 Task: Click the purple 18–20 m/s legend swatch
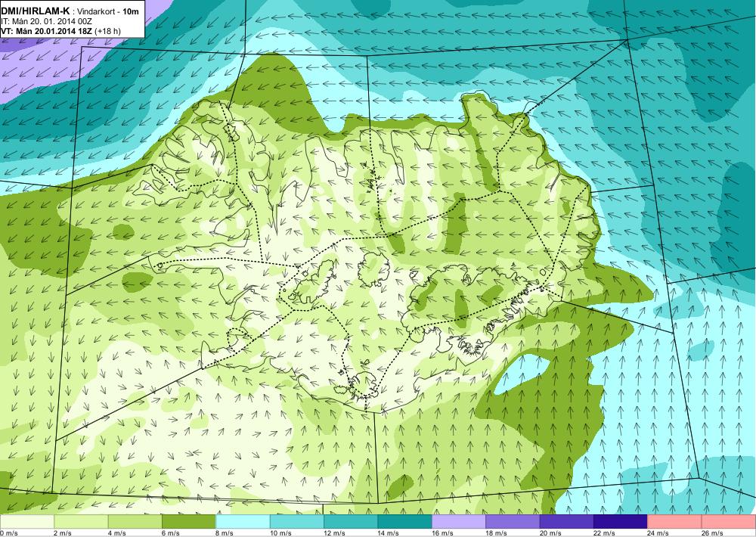pyautogui.click(x=513, y=522)
